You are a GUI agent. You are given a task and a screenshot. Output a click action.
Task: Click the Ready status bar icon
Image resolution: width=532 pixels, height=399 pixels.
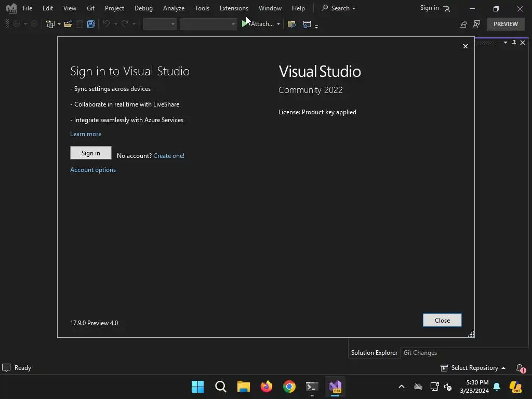(6, 368)
